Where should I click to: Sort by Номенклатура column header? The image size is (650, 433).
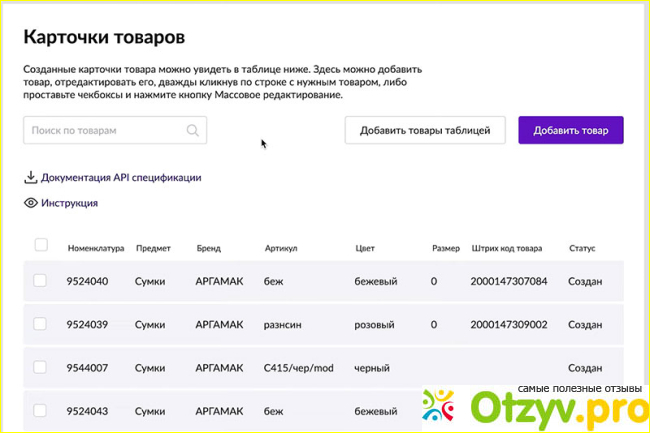(95, 248)
